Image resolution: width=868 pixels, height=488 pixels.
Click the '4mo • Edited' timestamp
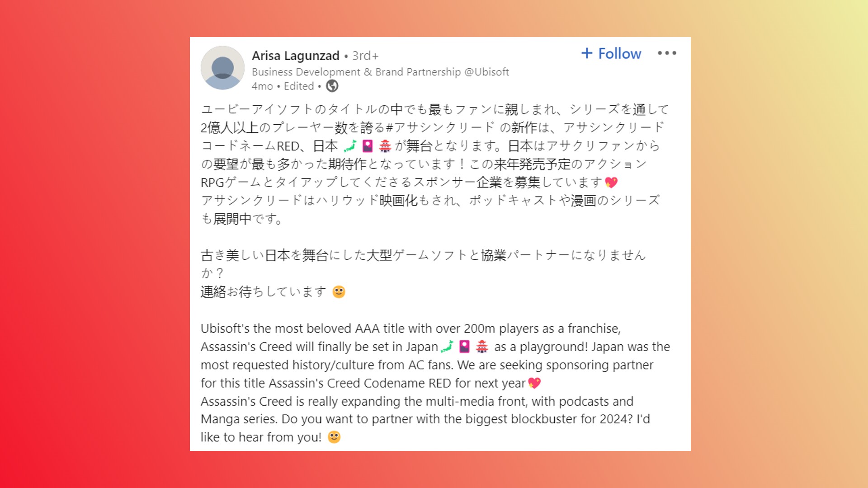coord(283,86)
